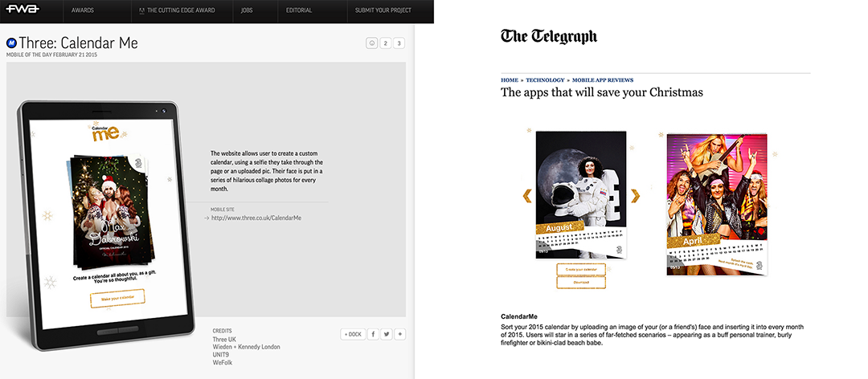Open The Cutting Edge Award menu item
868x379 pixels.
point(181,10)
